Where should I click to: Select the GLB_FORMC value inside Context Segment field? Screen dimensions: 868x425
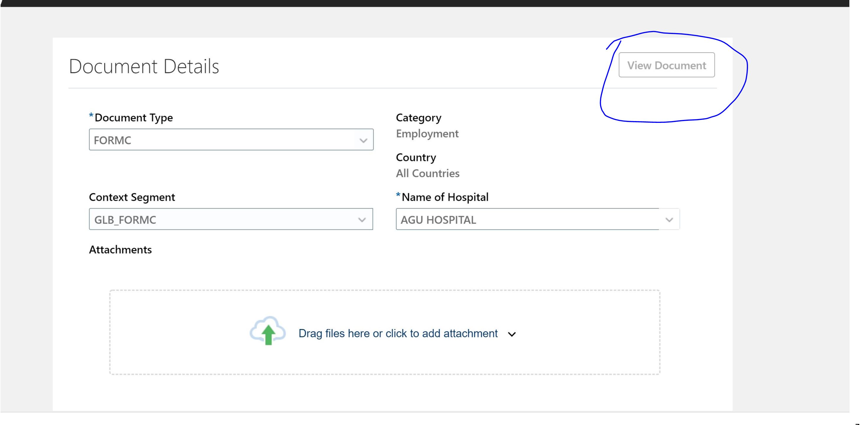[x=125, y=220]
